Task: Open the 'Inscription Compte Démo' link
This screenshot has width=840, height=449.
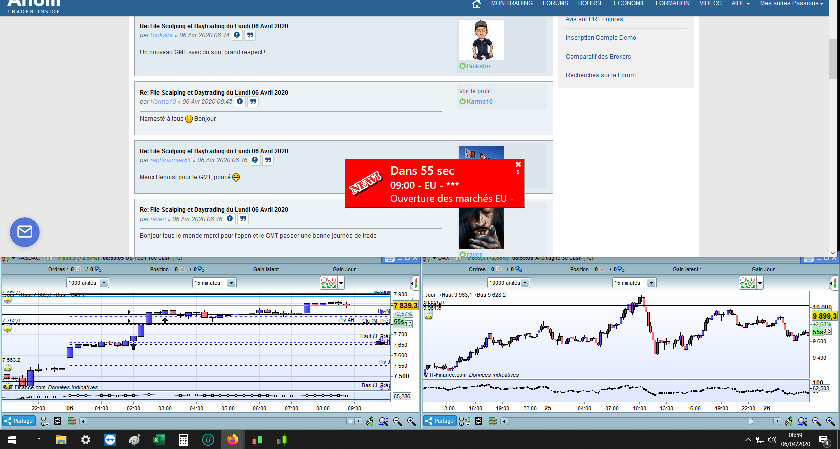Action: click(x=601, y=38)
